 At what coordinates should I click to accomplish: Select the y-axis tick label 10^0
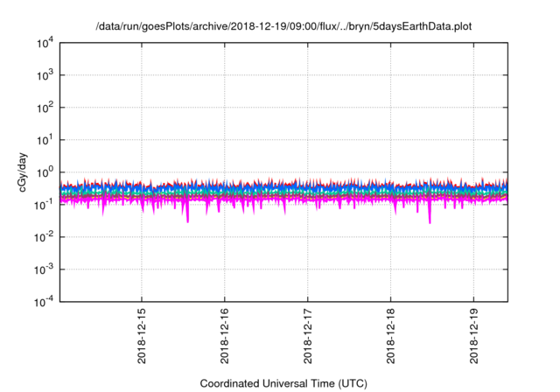pos(45,172)
